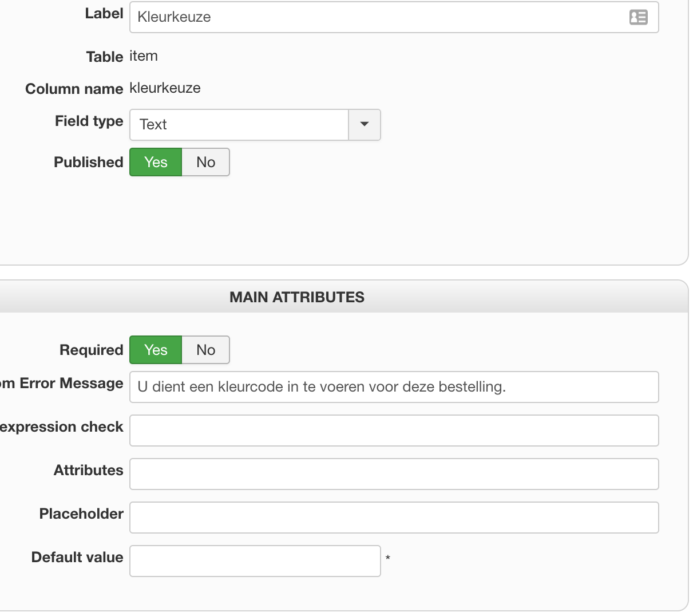
Task: Click the MAIN ATTRIBUTES section header
Action: (x=297, y=297)
